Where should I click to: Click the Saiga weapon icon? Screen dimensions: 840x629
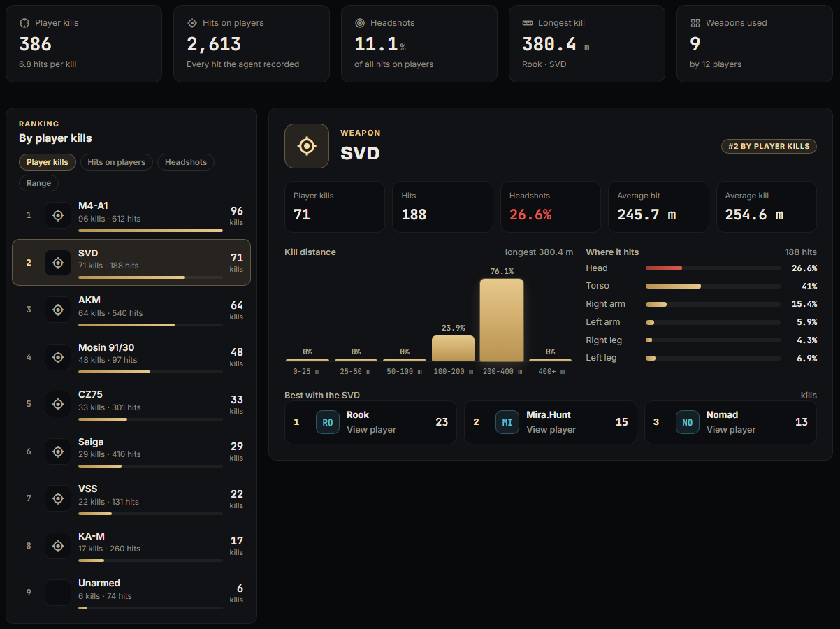click(x=58, y=451)
